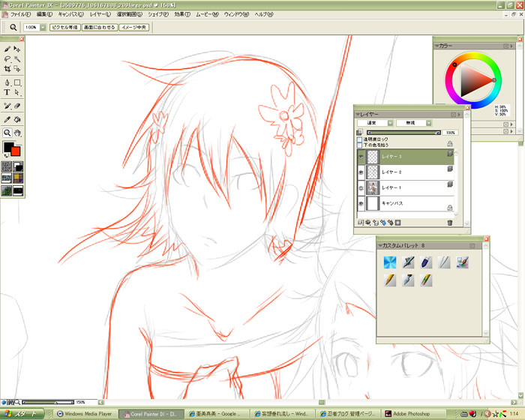Viewport: 525px width, 420px height.
Task: Click the layer opacity slider
Action: [403, 133]
